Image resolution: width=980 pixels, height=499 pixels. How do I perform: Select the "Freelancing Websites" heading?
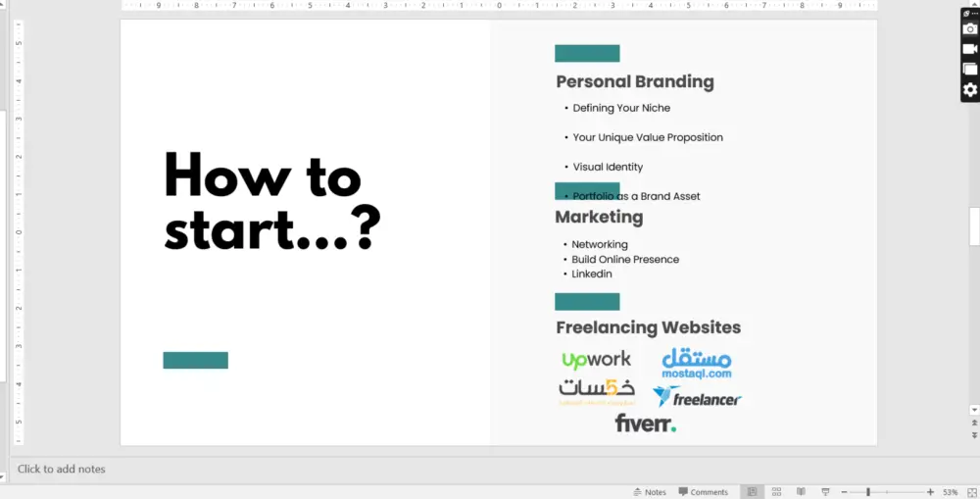click(648, 327)
